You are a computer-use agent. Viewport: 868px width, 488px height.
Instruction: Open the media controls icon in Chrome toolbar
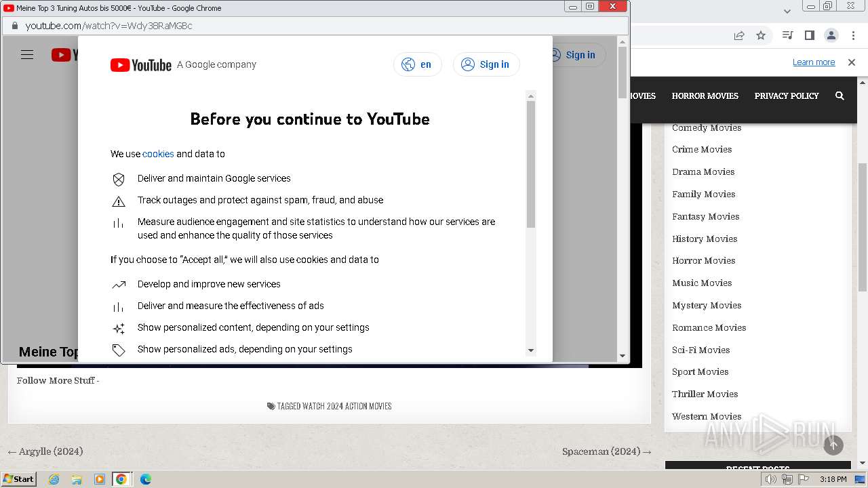click(787, 35)
